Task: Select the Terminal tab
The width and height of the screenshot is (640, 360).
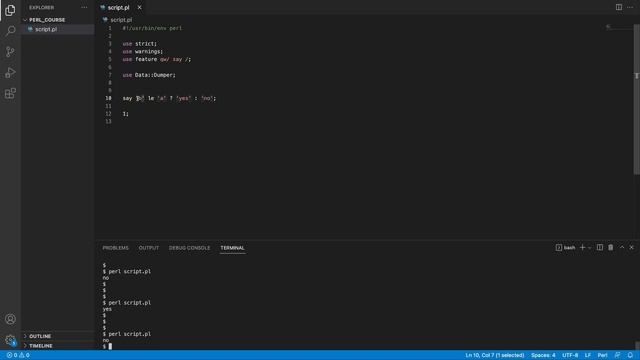Action: tap(232, 248)
